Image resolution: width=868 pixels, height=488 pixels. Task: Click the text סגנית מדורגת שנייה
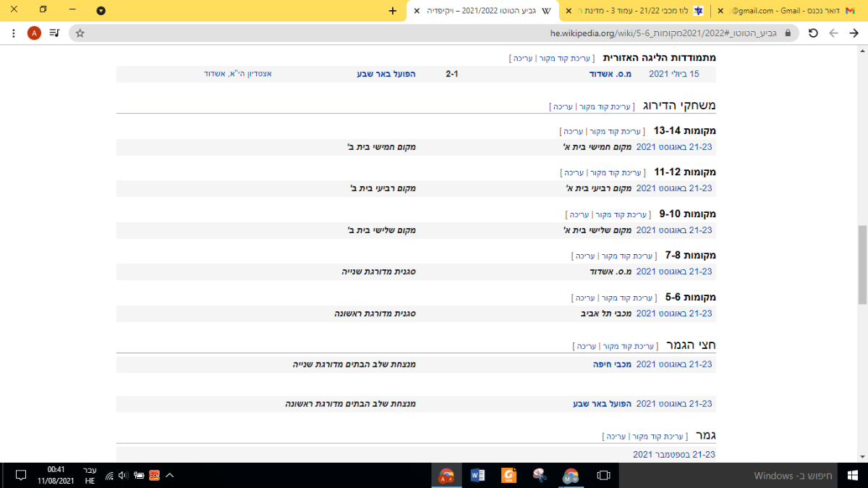pyautogui.click(x=378, y=272)
